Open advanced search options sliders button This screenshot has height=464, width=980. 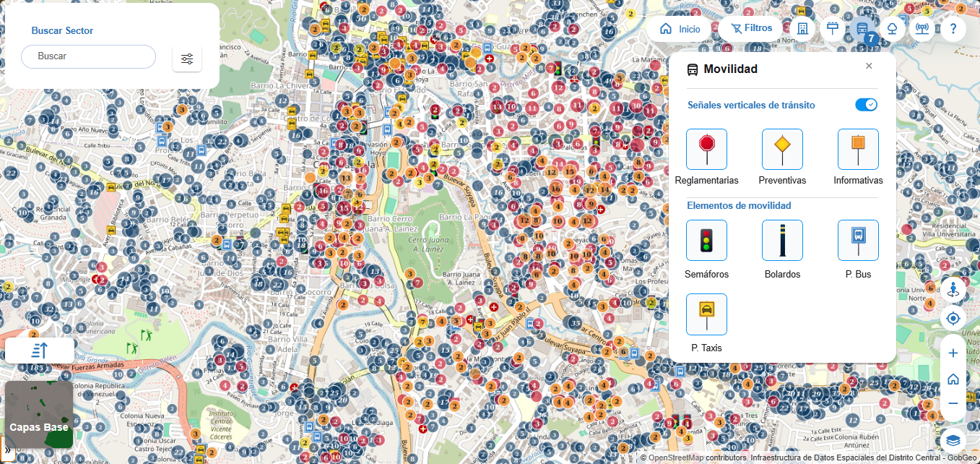[187, 59]
